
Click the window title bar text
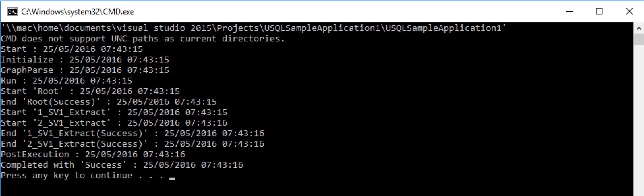click(77, 12)
